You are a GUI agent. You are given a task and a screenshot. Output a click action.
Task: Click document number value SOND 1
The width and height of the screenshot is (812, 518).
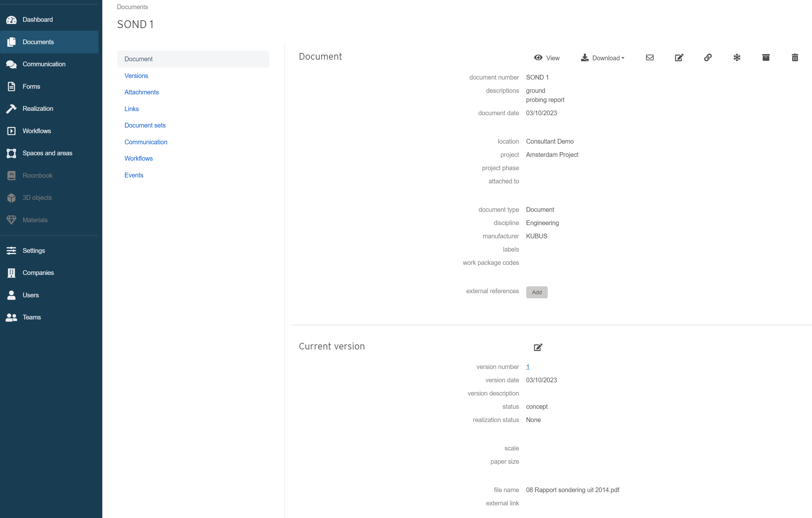click(x=537, y=77)
